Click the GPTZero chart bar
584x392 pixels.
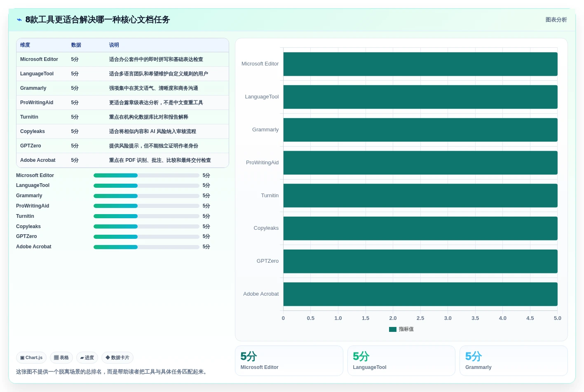[420, 261]
